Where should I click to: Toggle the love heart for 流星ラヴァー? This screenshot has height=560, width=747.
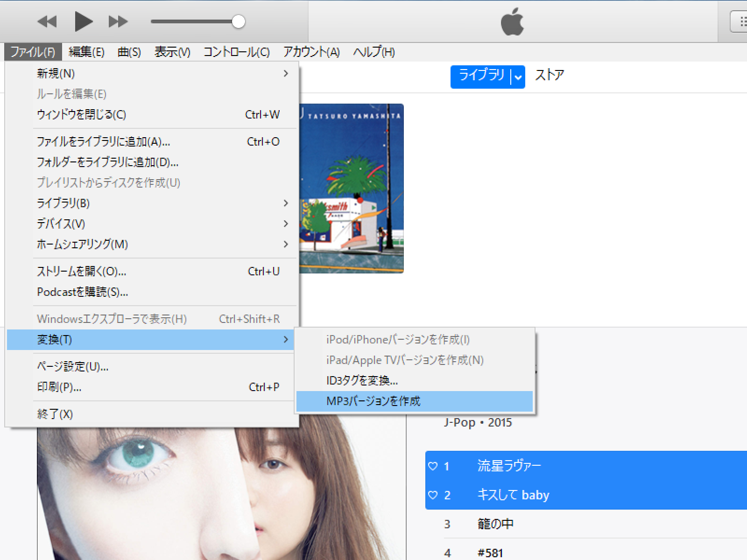(x=433, y=466)
